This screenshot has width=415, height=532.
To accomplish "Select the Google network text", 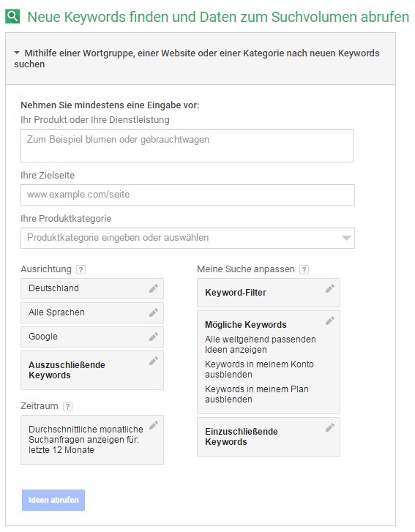I will pos(43,336).
